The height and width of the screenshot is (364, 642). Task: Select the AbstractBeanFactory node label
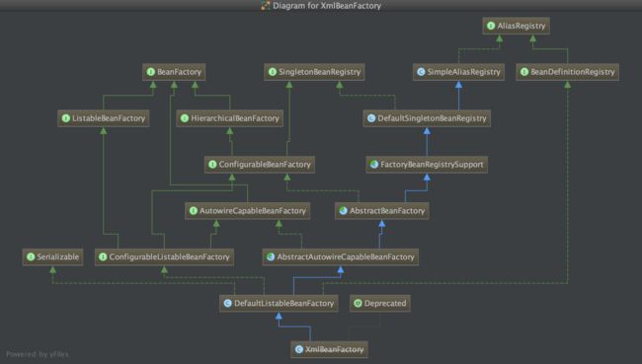point(387,211)
